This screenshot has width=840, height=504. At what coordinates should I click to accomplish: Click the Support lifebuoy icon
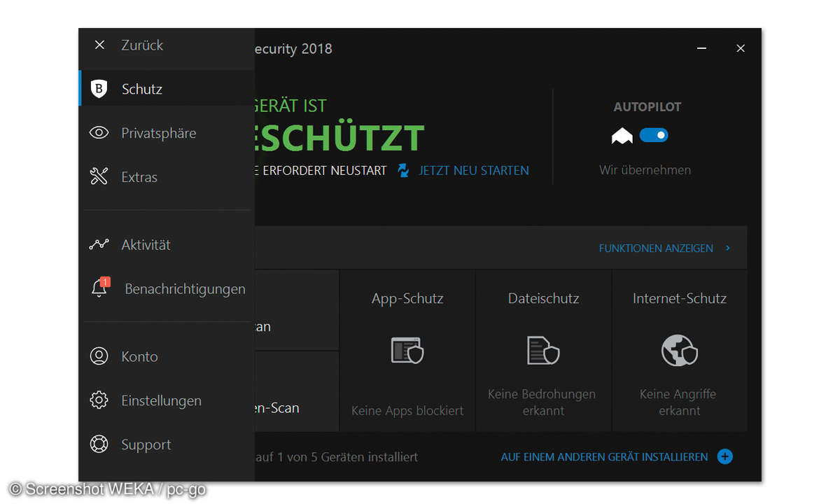click(99, 444)
